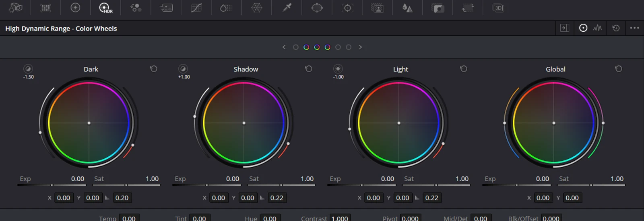Click the Shadow Y value field
This screenshot has width=644, height=221.
248,198
